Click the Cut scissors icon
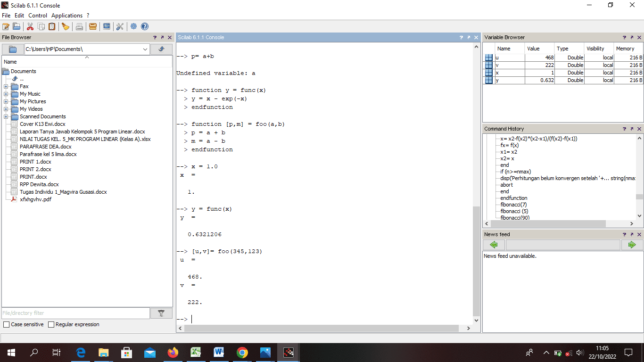Viewport: 644px width, 362px height. pos(30,26)
